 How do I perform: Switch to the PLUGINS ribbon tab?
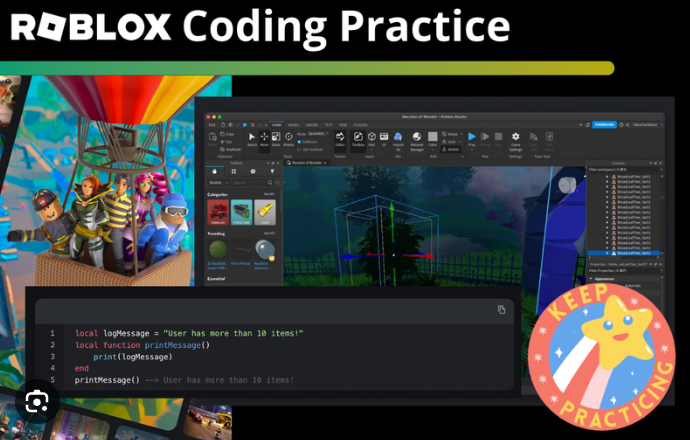360,125
